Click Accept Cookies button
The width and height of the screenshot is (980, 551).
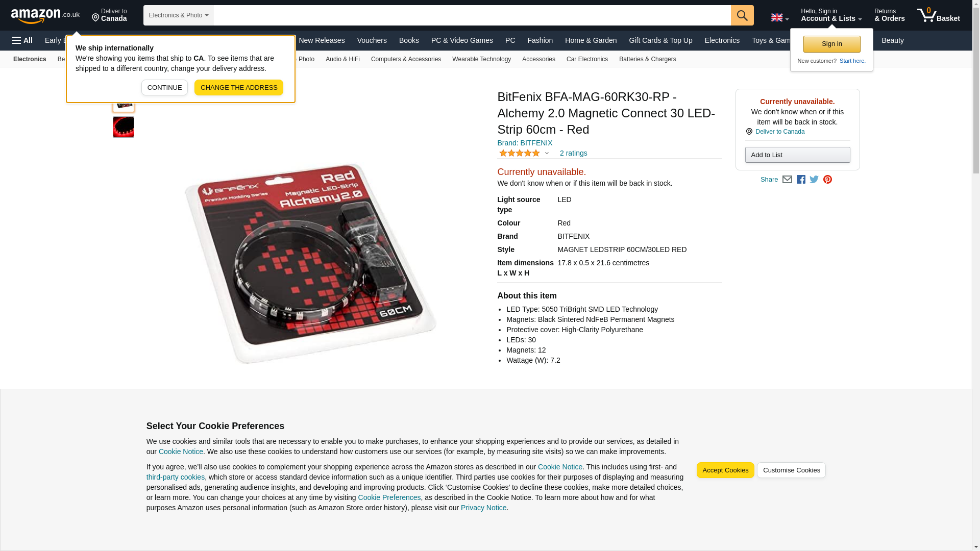click(725, 470)
